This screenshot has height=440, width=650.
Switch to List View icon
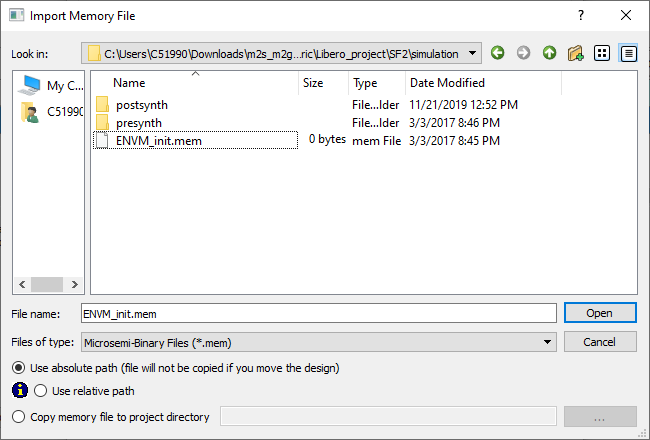click(x=602, y=53)
